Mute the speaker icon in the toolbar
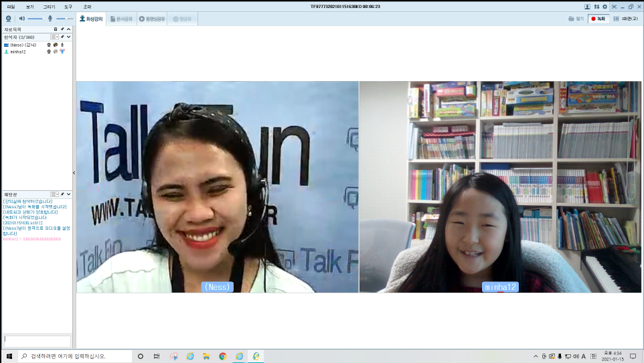Image resolution: width=644 pixels, height=363 pixels. pos(22,19)
